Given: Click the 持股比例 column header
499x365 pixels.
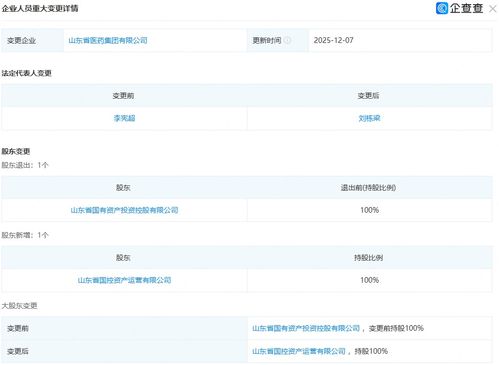Looking at the screenshot, I should [x=368, y=258].
